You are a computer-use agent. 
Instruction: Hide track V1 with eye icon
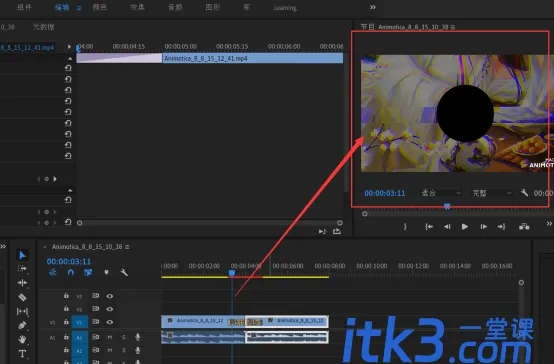pyautogui.click(x=110, y=322)
